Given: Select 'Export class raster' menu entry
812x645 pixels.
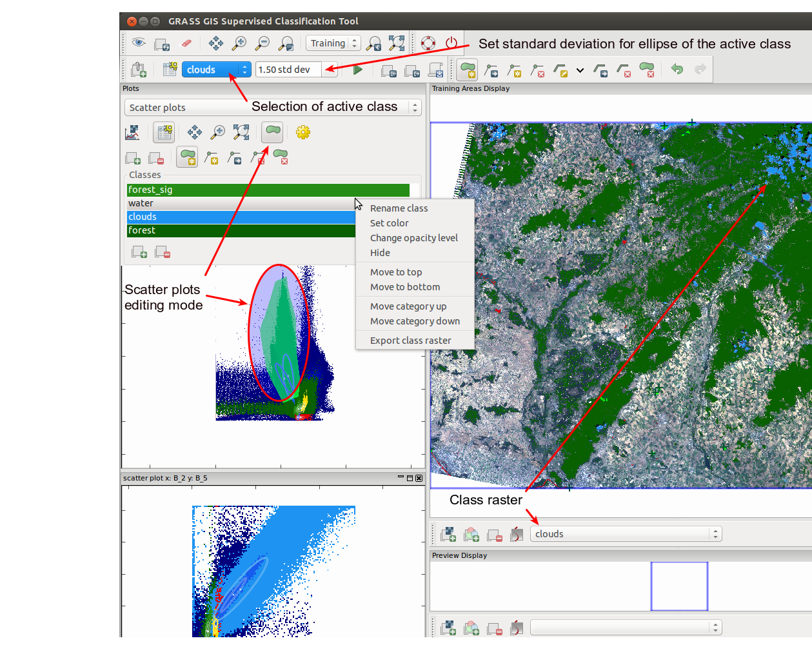Looking at the screenshot, I should pos(410,341).
